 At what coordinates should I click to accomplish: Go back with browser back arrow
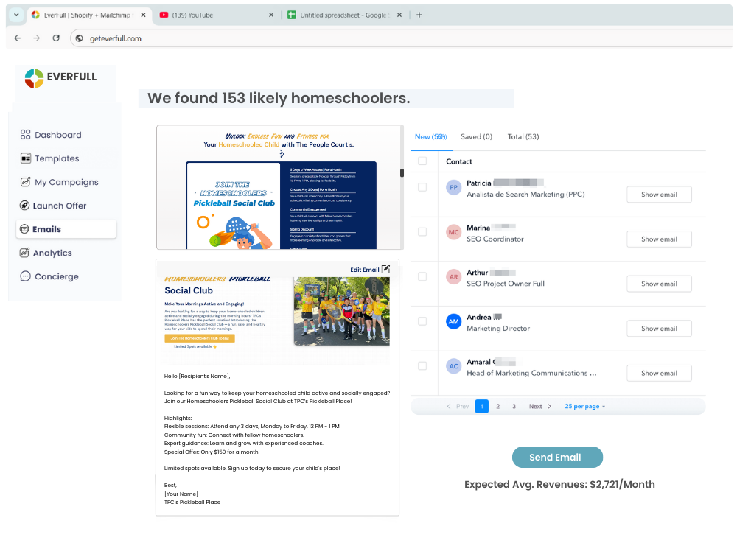18,38
